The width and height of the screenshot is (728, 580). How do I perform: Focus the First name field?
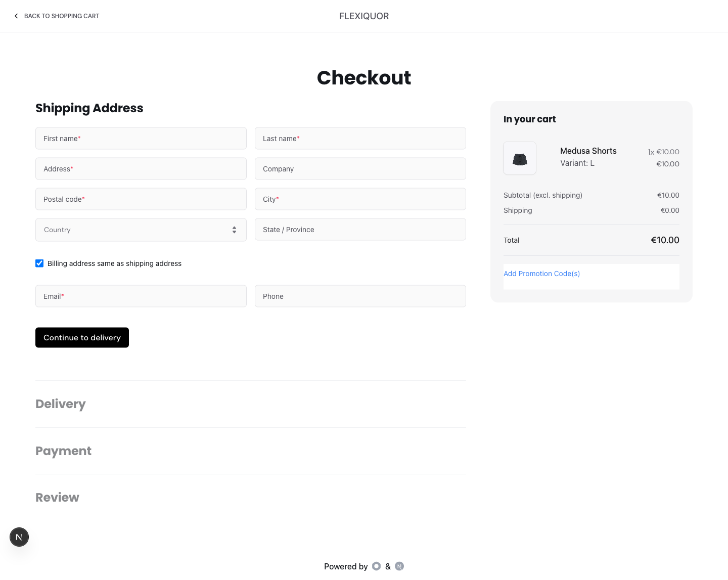tap(141, 139)
